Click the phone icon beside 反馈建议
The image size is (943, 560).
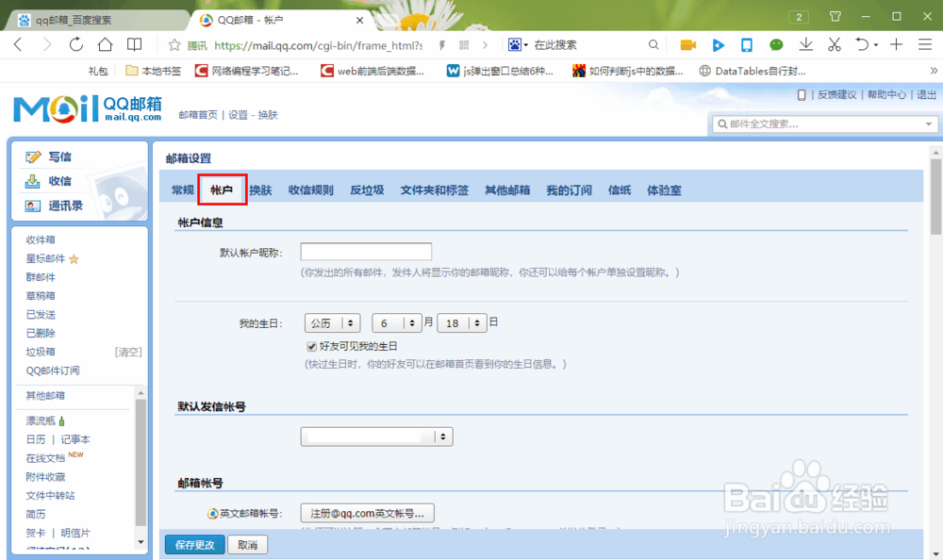[x=801, y=95]
